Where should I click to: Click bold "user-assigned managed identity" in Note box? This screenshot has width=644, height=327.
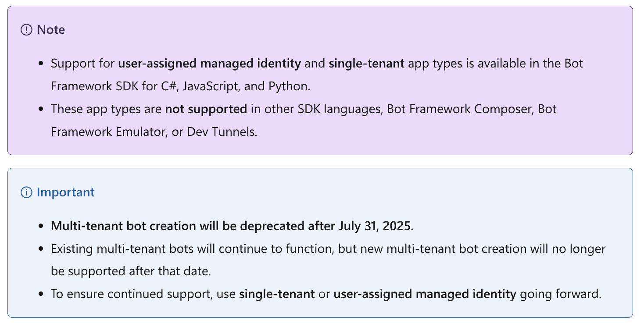pyautogui.click(x=209, y=64)
